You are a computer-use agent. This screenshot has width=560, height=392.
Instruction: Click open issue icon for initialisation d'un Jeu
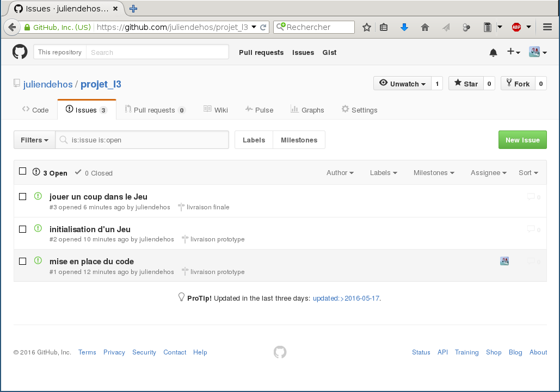(x=38, y=228)
